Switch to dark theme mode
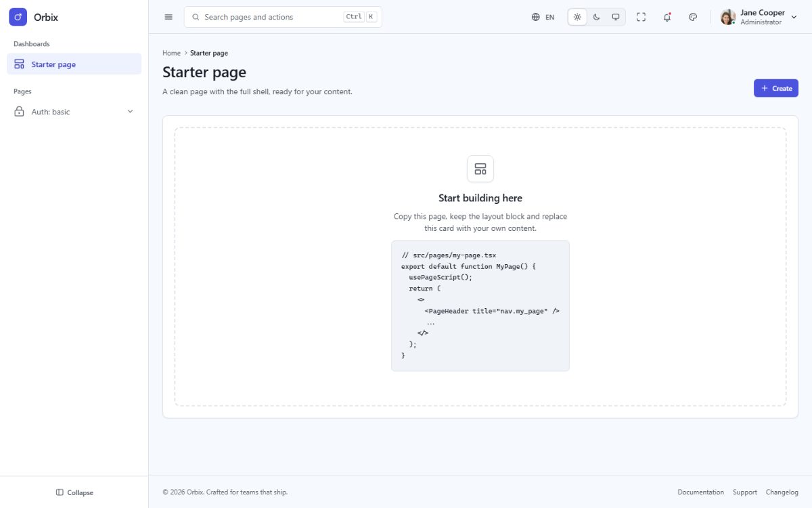 click(x=596, y=17)
